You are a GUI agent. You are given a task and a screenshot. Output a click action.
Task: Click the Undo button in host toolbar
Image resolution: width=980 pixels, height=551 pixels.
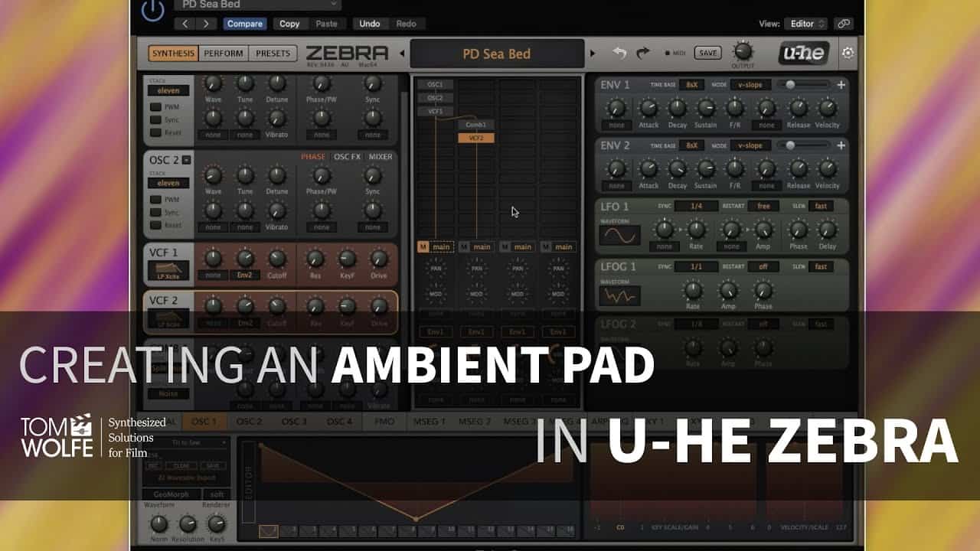tap(370, 24)
